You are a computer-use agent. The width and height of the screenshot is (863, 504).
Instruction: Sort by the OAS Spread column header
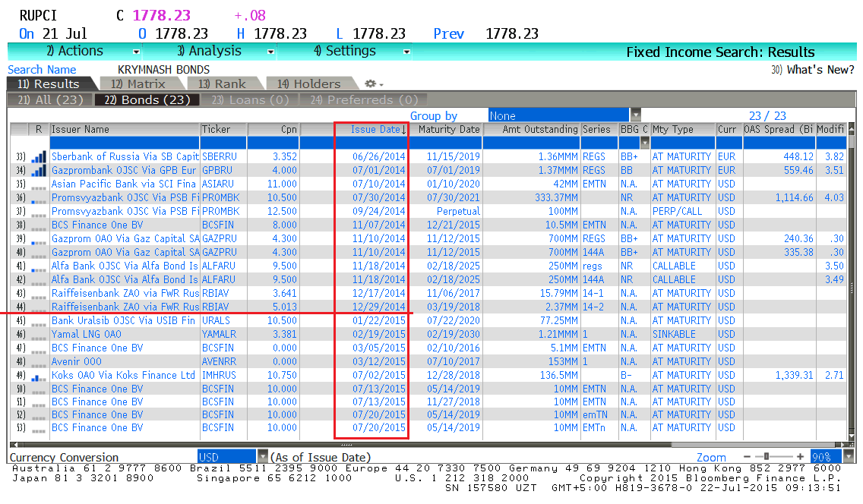point(779,129)
